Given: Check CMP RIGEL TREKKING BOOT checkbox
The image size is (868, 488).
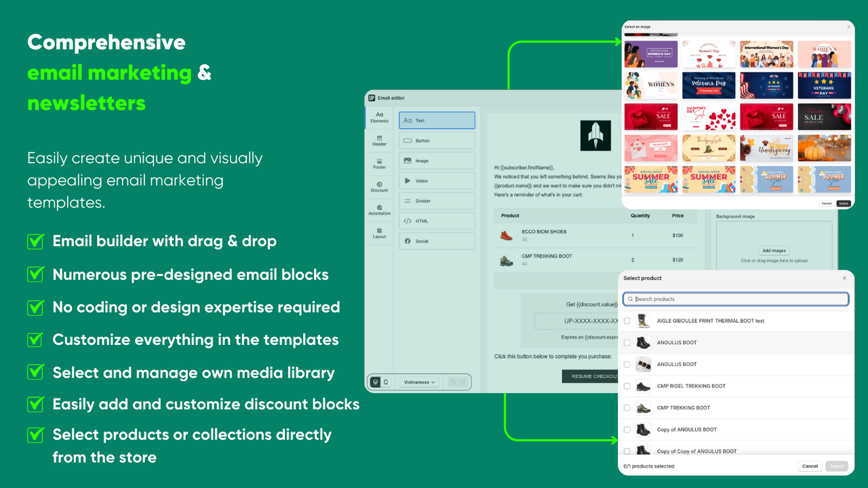Looking at the screenshot, I should 627,386.
